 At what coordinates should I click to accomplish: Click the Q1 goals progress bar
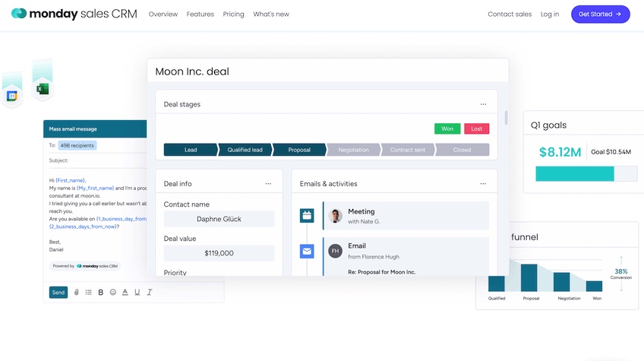[x=586, y=174]
